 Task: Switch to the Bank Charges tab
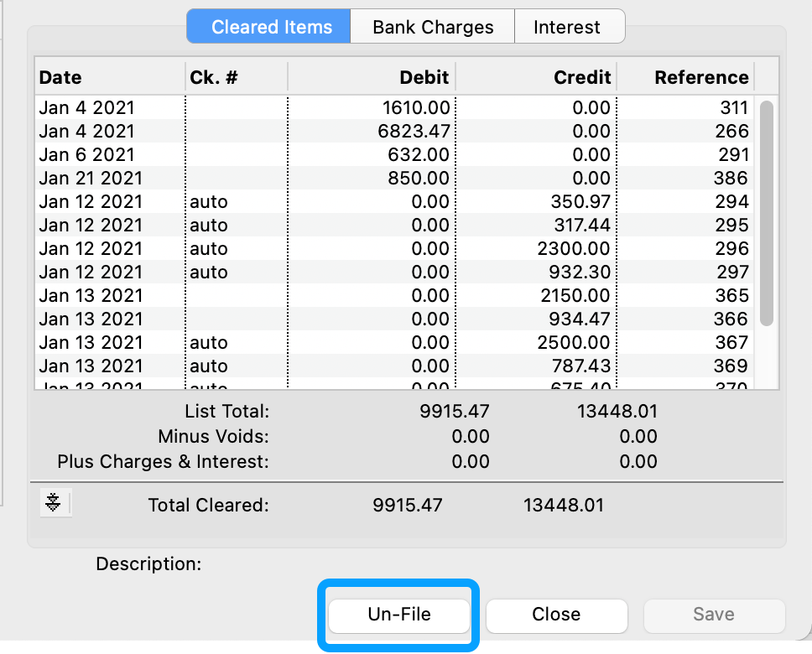pyautogui.click(x=433, y=27)
